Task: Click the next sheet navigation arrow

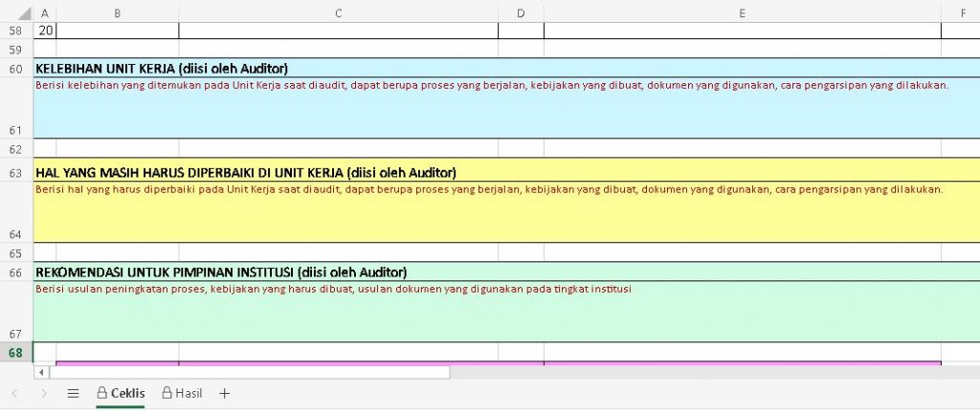Action: pyautogui.click(x=44, y=393)
